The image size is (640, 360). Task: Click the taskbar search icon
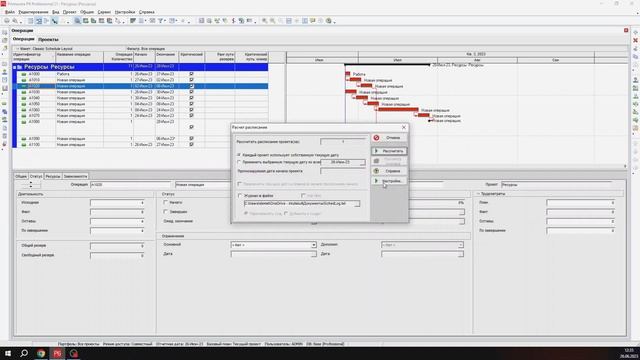(x=24, y=353)
